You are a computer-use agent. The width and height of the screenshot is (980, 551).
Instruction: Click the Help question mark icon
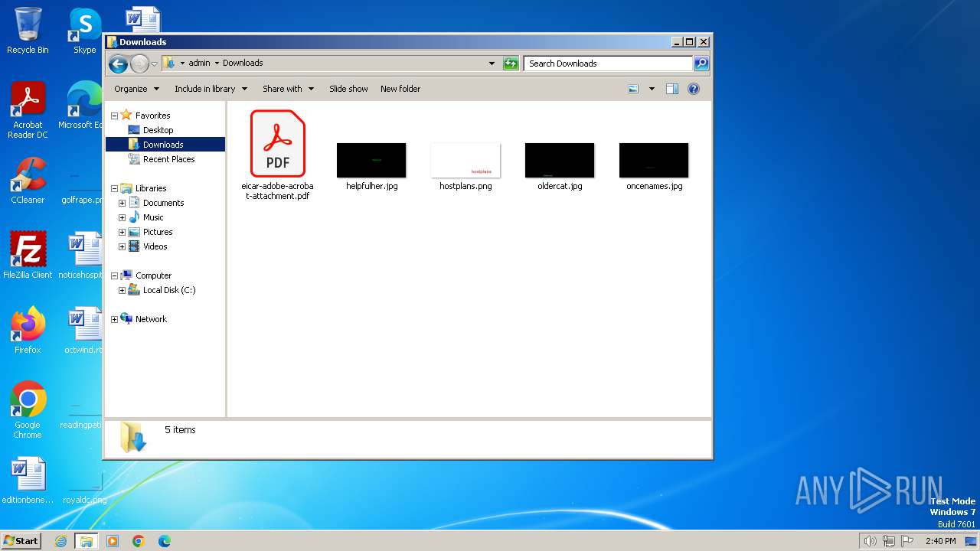[x=694, y=89]
